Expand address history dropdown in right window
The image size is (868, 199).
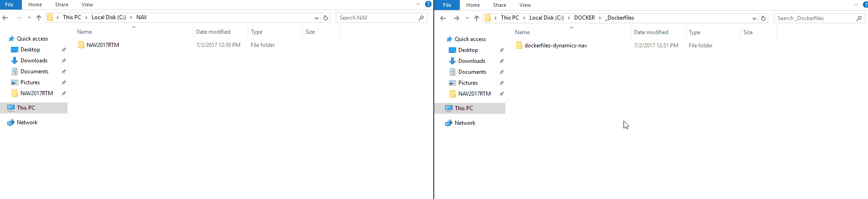click(754, 18)
